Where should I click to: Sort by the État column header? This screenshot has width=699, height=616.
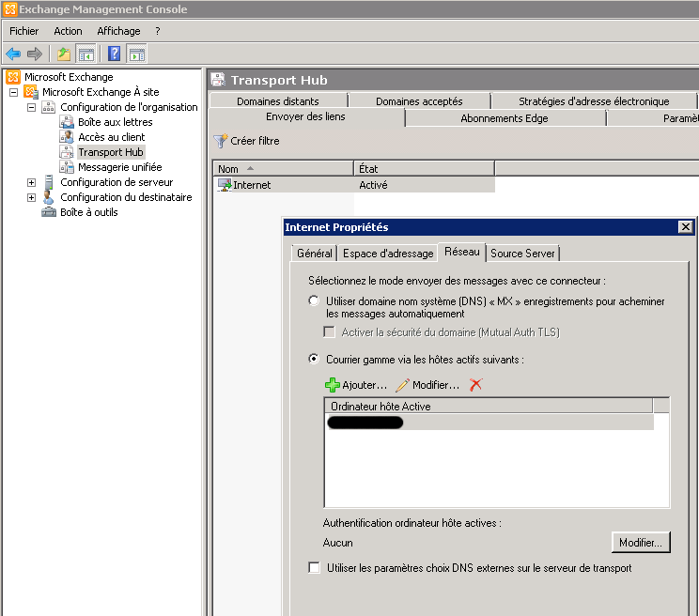click(424, 169)
